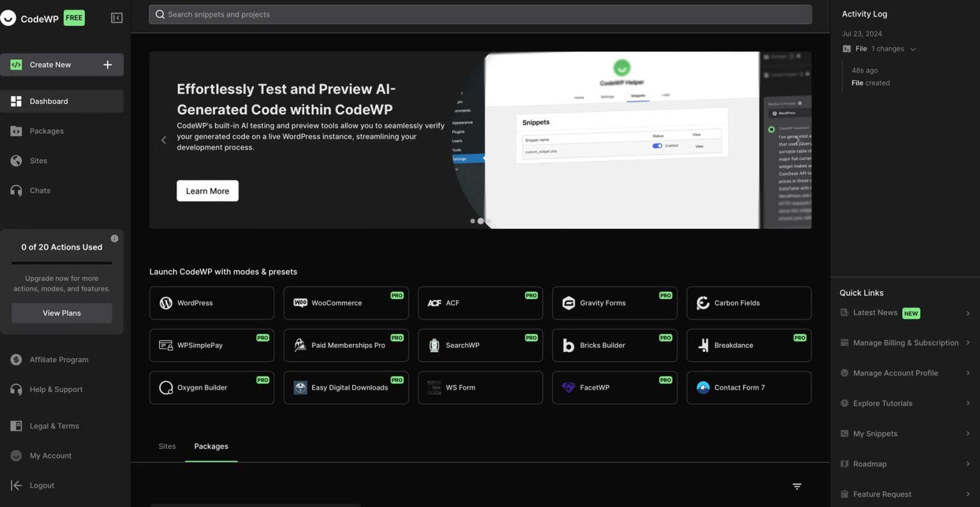
Task: Click the filter icon above the packages list
Action: [796, 486]
